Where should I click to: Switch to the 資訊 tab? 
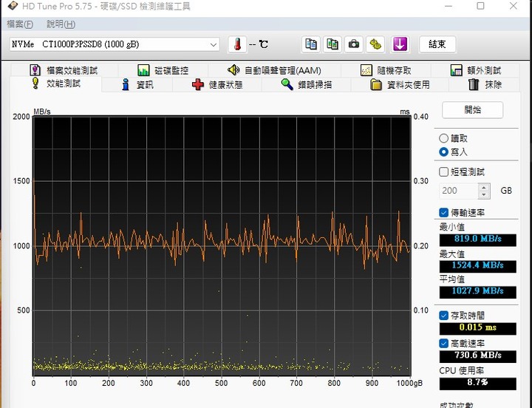pos(137,84)
